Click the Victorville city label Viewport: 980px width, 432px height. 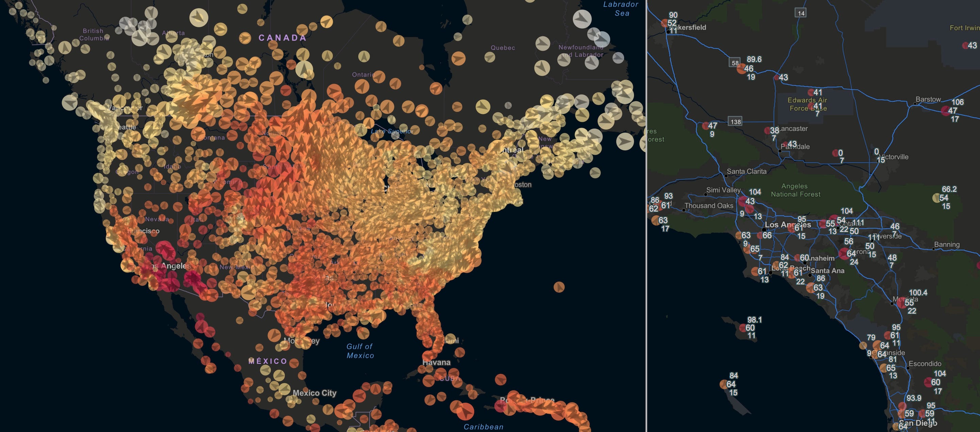click(x=895, y=157)
